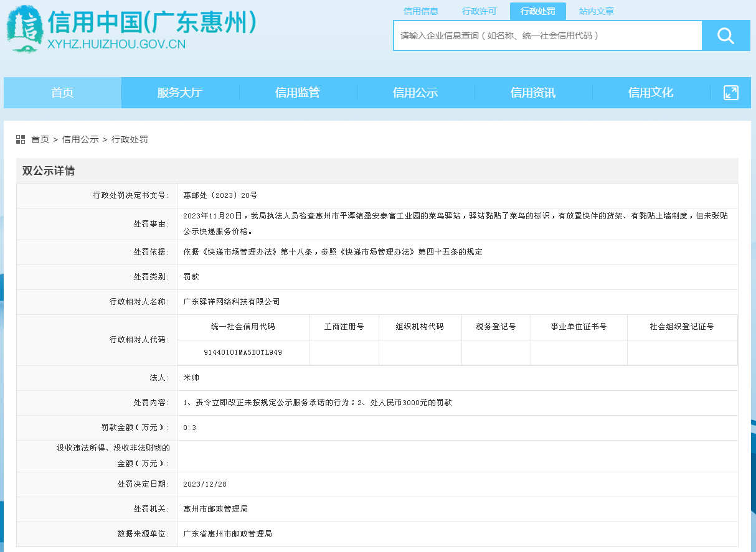Select the 信用信息 search tab
The width and height of the screenshot is (756, 552).
coord(421,11)
